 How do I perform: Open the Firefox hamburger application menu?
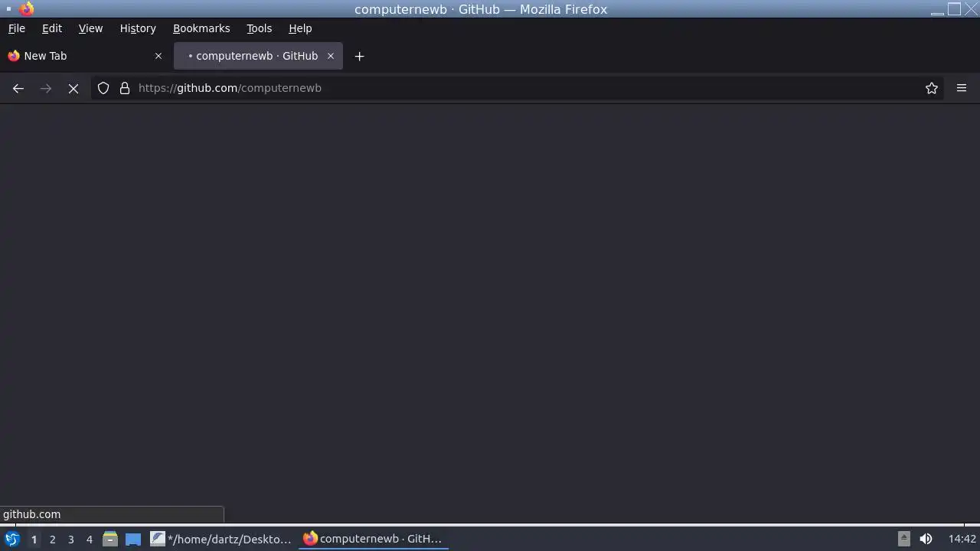[962, 88]
